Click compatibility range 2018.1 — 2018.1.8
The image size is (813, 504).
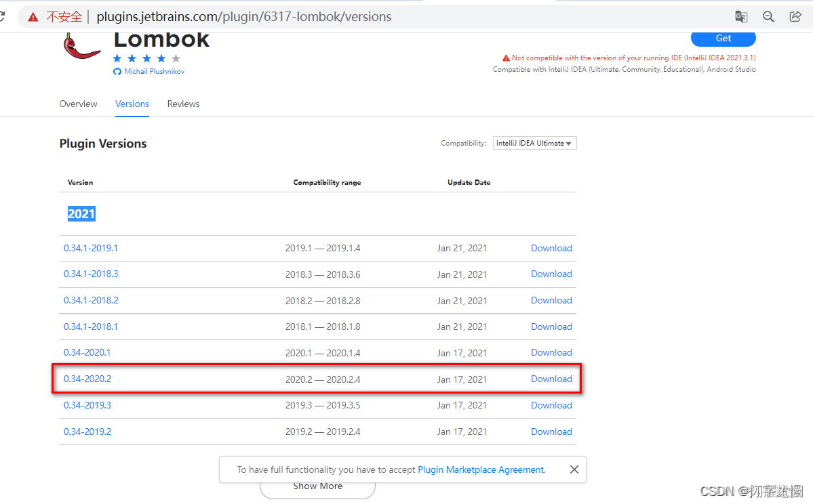(x=323, y=327)
